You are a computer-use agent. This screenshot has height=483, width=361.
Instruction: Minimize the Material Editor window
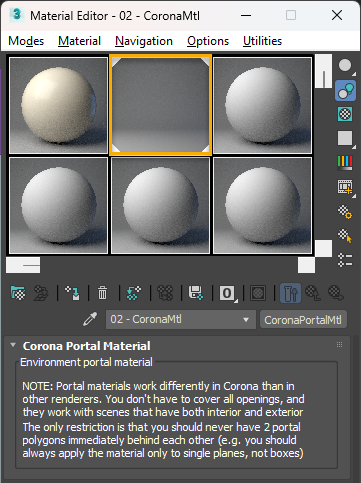point(246,15)
